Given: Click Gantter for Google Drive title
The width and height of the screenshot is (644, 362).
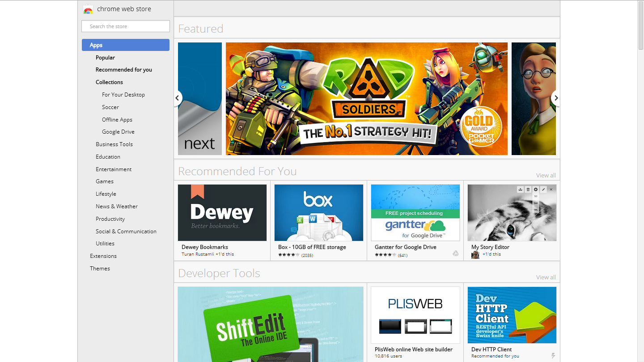Looking at the screenshot, I should [406, 247].
